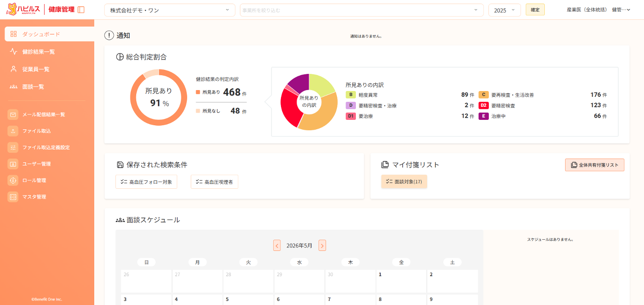The width and height of the screenshot is (644, 305).
Task: Open the 2025 year dropdown
Action: (x=505, y=10)
